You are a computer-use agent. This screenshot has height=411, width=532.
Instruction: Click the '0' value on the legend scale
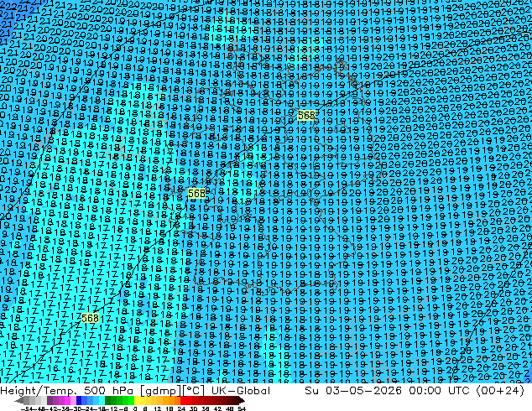[135, 408]
